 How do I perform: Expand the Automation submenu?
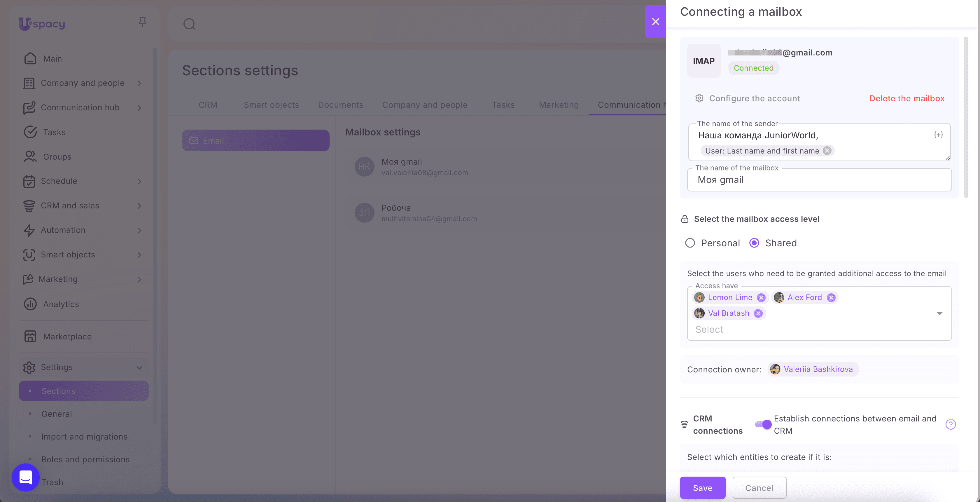(x=140, y=231)
